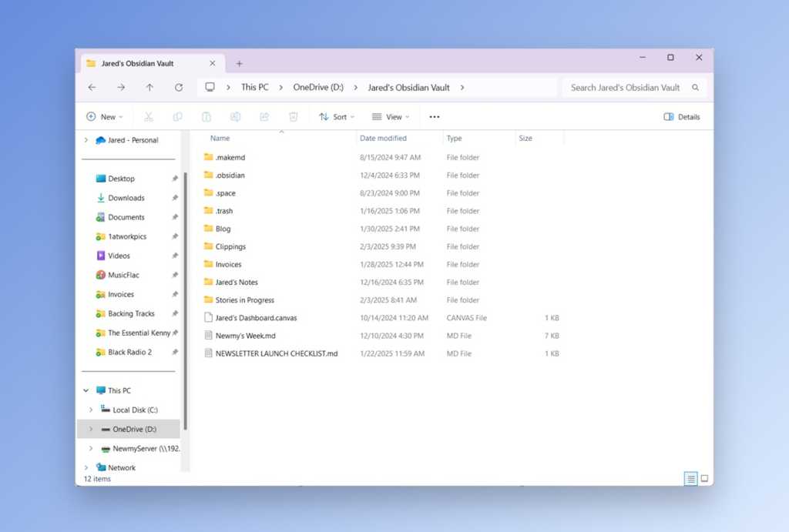Switch to details view using bottom-right toggle
The width and height of the screenshot is (789, 532).
691,478
